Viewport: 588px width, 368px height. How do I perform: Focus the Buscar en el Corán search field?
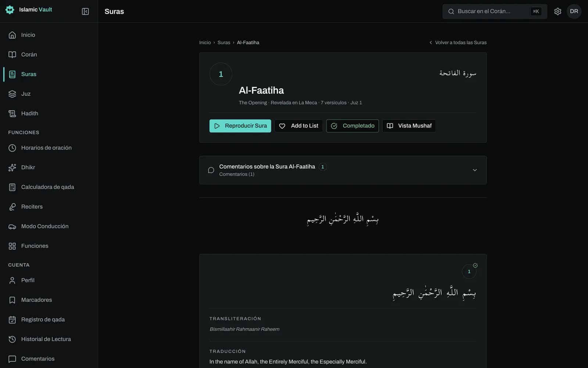(x=495, y=11)
